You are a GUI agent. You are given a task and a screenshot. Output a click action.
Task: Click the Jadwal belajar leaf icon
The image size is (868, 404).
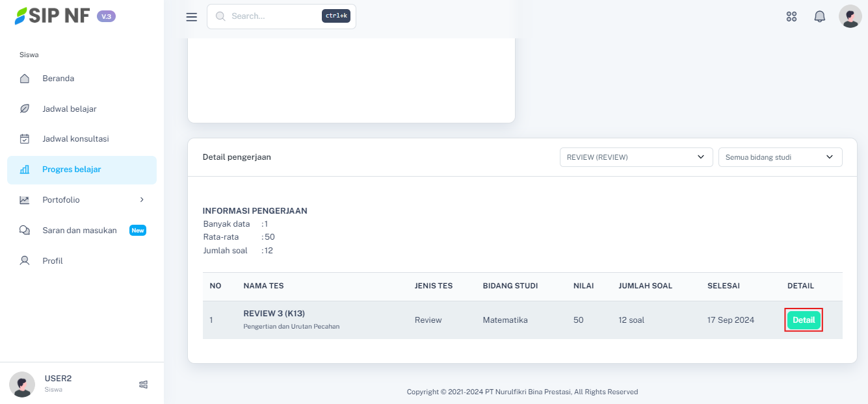[25, 109]
